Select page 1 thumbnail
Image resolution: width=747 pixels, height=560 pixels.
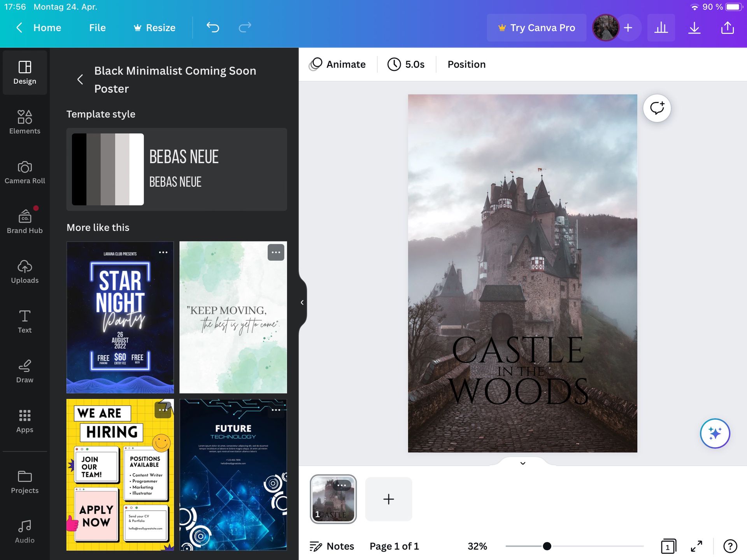coord(333,499)
